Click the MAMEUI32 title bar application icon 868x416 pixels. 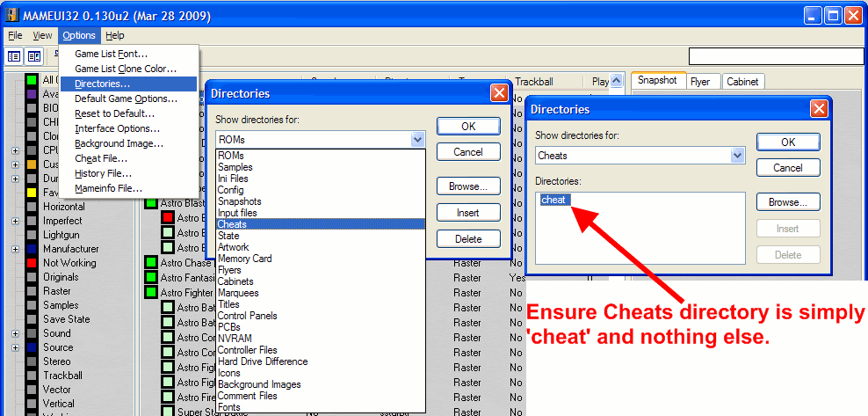click(12, 16)
